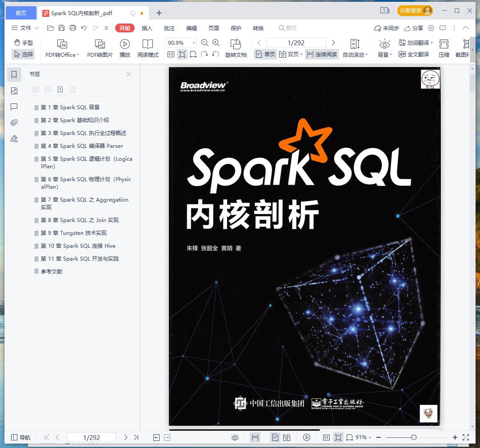The width and height of the screenshot is (480, 448).
Task: Expand ribbon overflow arrow at right edge
Action: point(472,49)
